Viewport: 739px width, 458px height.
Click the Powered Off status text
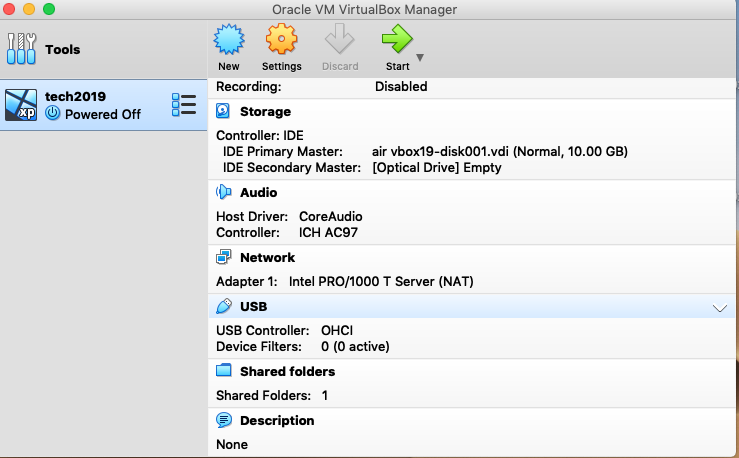[103, 114]
